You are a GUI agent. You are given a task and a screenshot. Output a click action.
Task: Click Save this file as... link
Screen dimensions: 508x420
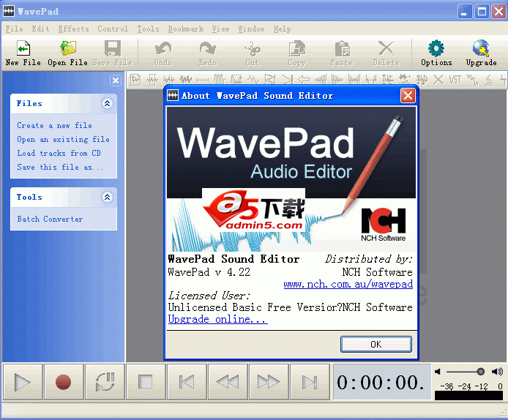[x=60, y=167]
